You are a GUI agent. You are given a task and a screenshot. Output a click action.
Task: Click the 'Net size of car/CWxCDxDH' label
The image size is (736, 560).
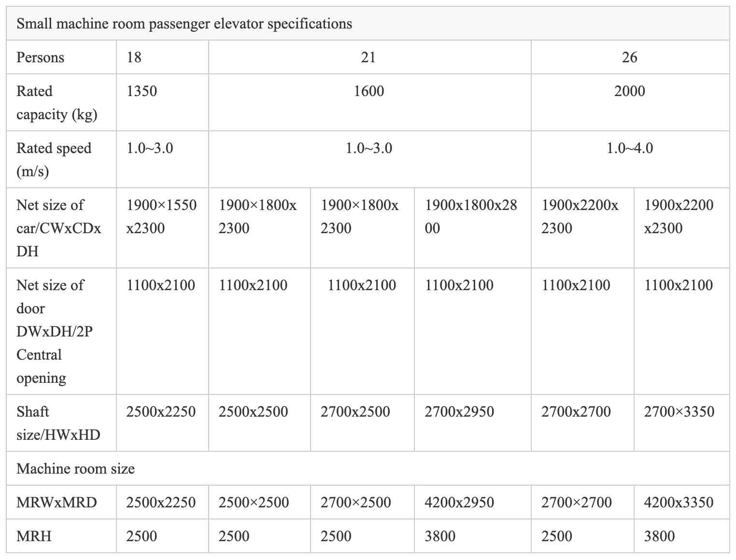(59, 228)
